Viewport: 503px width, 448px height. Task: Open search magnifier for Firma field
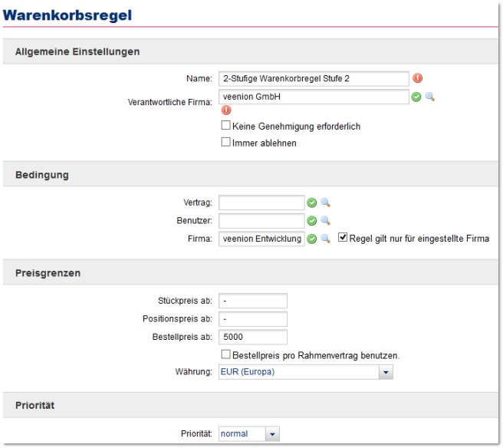click(326, 239)
